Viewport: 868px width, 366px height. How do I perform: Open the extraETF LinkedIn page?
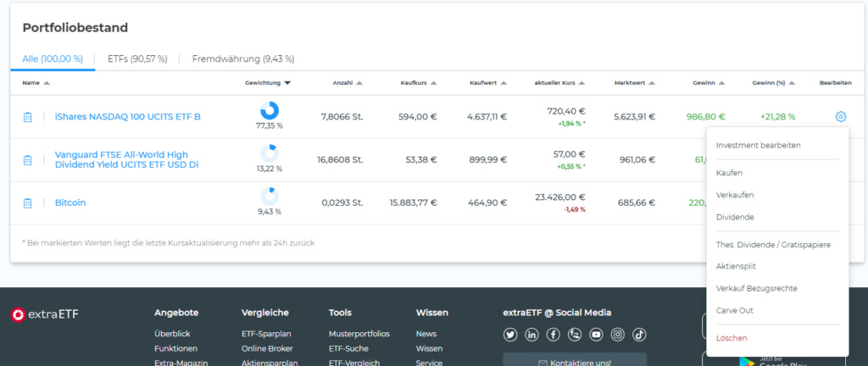click(531, 335)
